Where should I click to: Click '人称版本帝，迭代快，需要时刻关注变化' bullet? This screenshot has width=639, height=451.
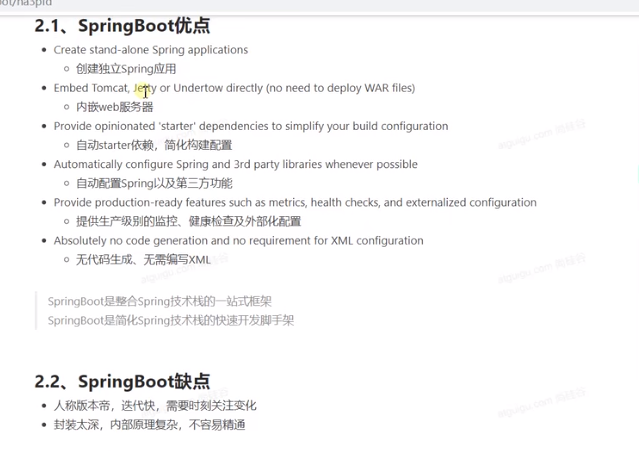click(x=155, y=406)
